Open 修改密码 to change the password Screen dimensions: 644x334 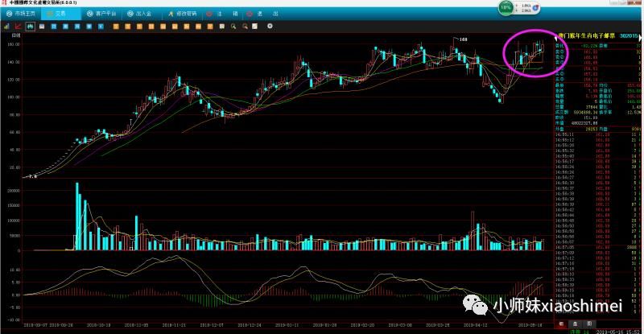[182, 14]
